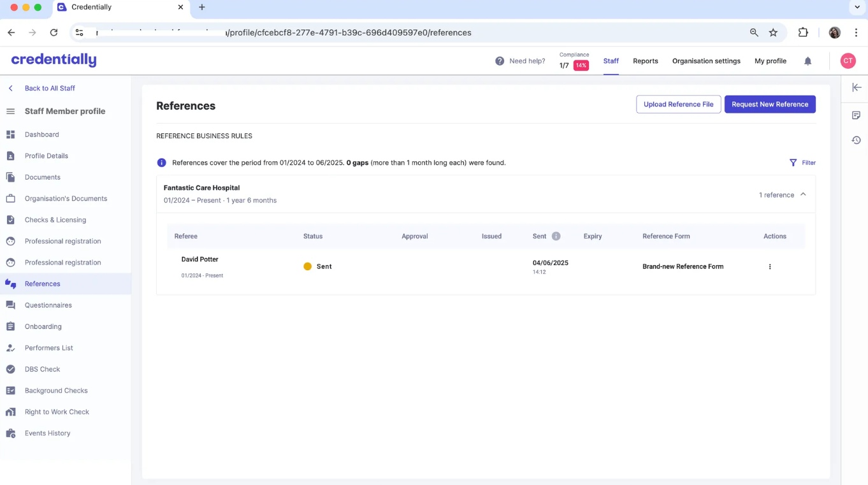Collapse the right side panel arrow icon
Viewport: 868px width, 485px height.
(856, 88)
